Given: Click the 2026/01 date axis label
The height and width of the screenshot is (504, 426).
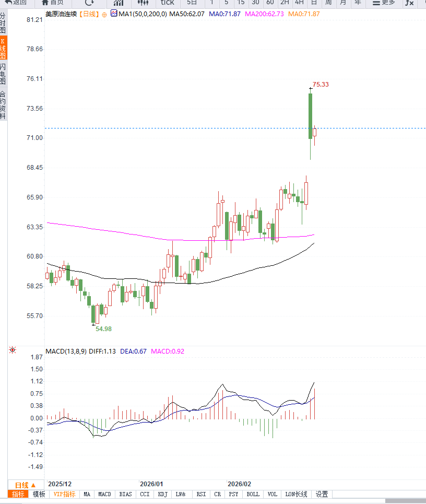Looking at the screenshot, I should click(x=151, y=484).
